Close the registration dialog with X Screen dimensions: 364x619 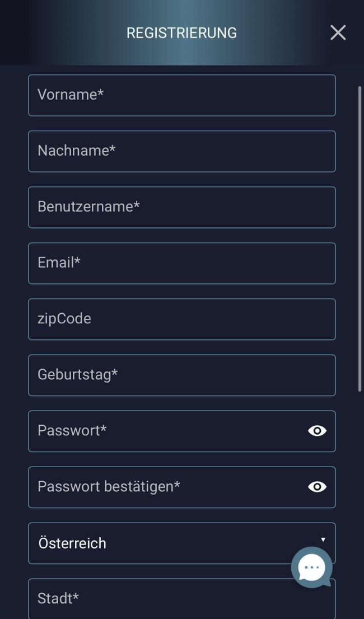pyautogui.click(x=338, y=32)
